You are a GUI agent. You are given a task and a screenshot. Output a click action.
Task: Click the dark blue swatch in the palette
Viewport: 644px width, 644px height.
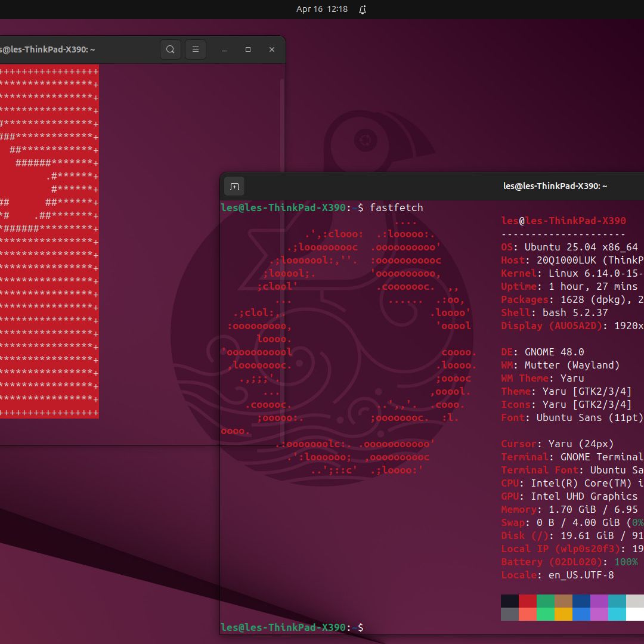[581, 601]
